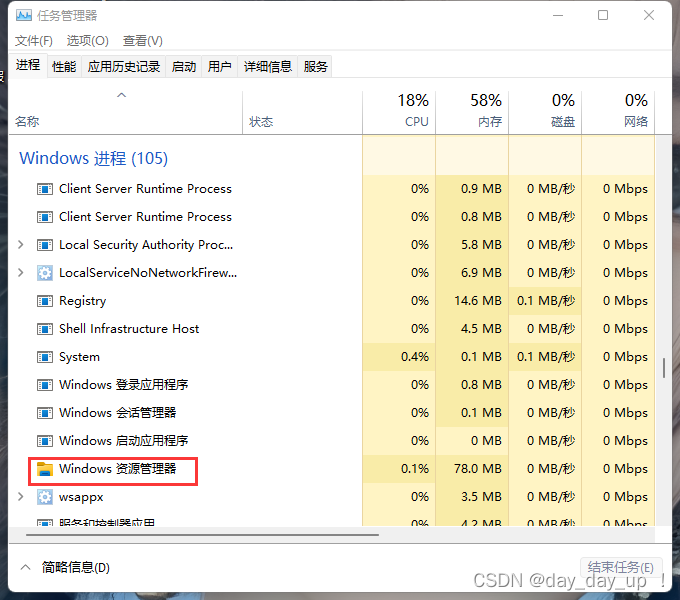680x600 pixels.
Task: Click the Task Manager app icon in title bar
Action: [x=24, y=16]
